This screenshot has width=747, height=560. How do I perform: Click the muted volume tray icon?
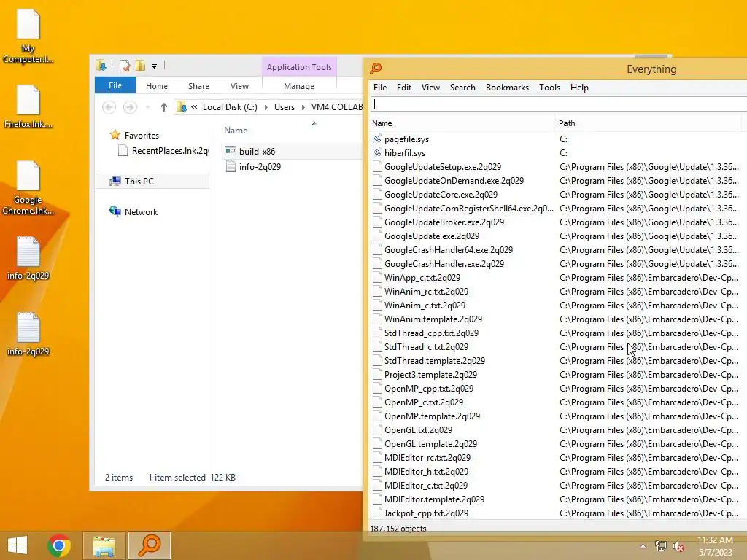tap(678, 546)
